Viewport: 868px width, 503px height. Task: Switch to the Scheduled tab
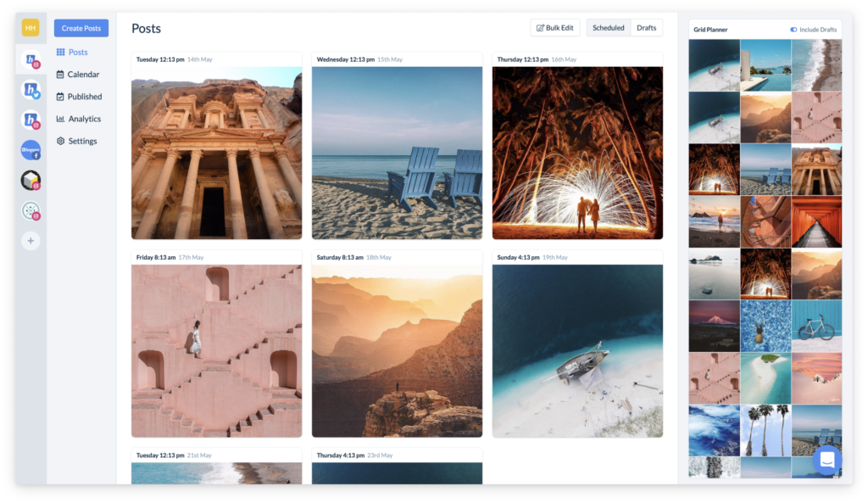pyautogui.click(x=609, y=28)
